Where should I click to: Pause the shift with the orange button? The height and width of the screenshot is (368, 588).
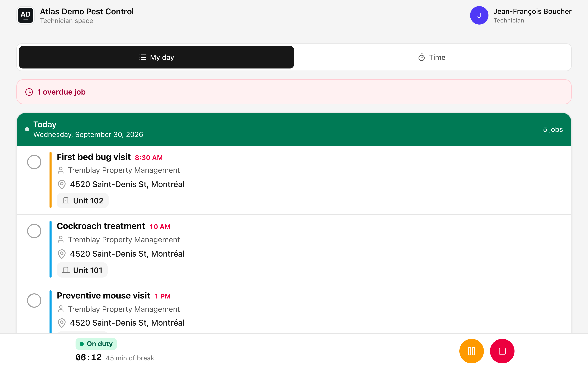tap(471, 351)
